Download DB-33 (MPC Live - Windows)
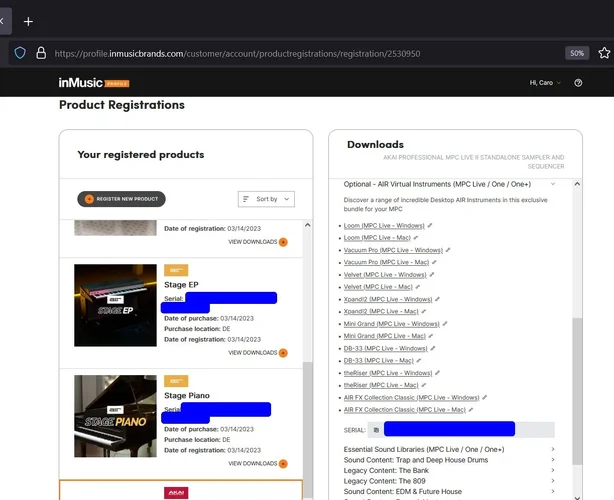Screen dimensions: 614x500 point(385,348)
